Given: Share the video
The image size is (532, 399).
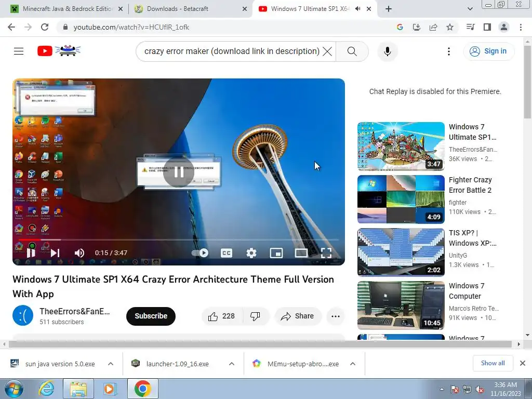Looking at the screenshot, I should tap(298, 316).
